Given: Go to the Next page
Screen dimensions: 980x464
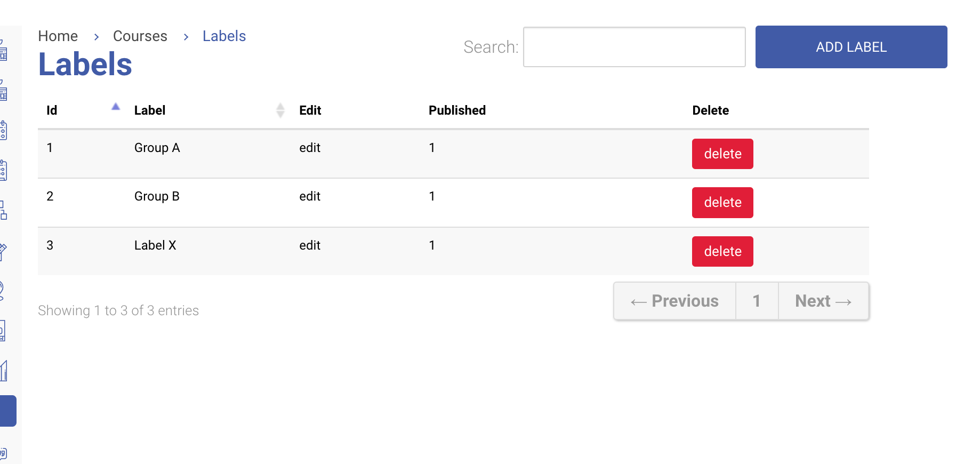Looking at the screenshot, I should [823, 301].
